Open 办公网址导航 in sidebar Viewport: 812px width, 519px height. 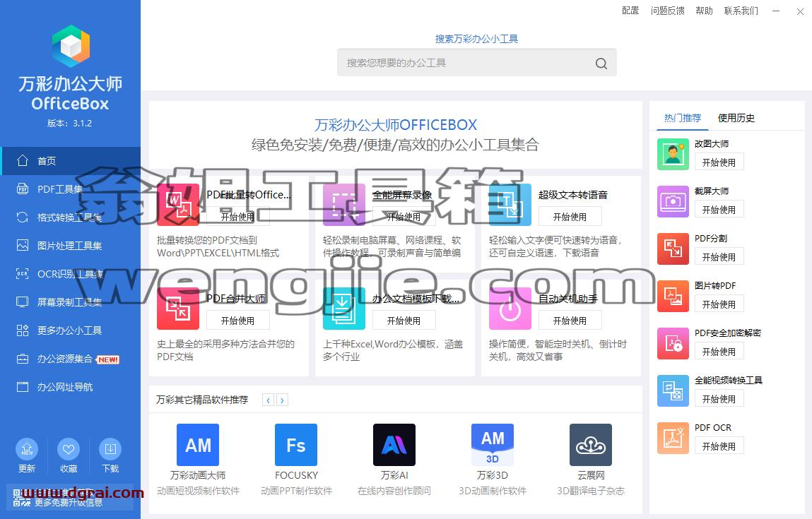(x=71, y=387)
